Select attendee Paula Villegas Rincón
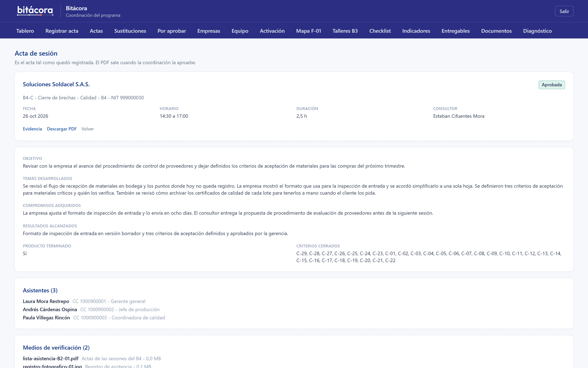Viewport: 588px width, 368px height. click(x=46, y=318)
